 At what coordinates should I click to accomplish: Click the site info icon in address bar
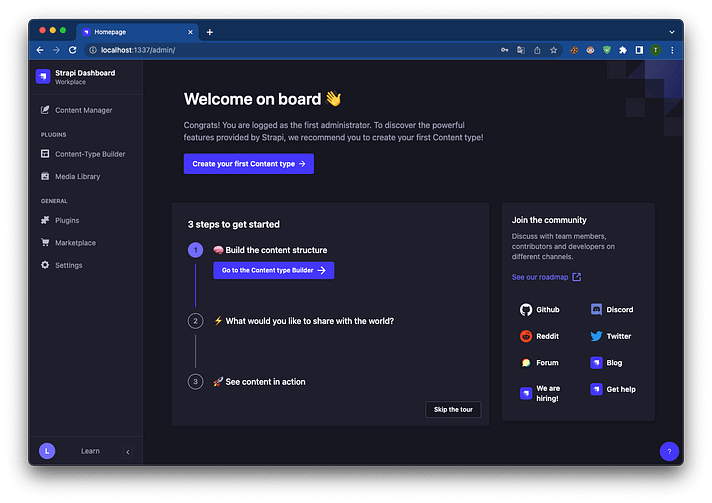point(93,50)
